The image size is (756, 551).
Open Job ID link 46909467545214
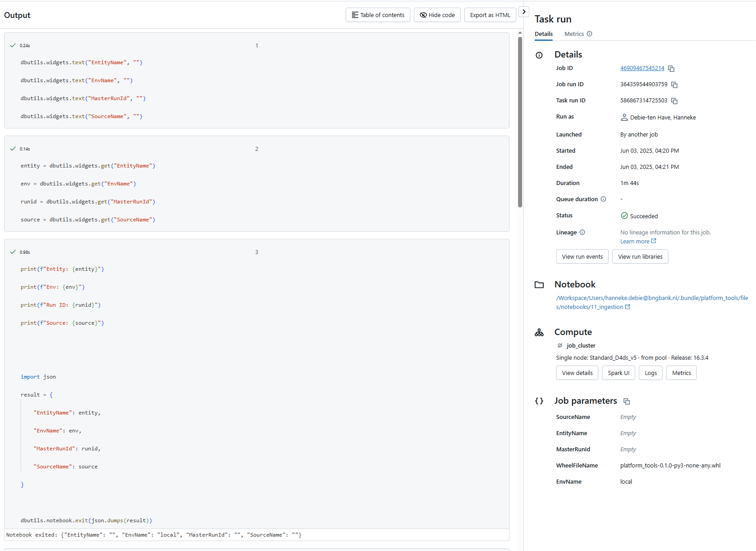[642, 68]
